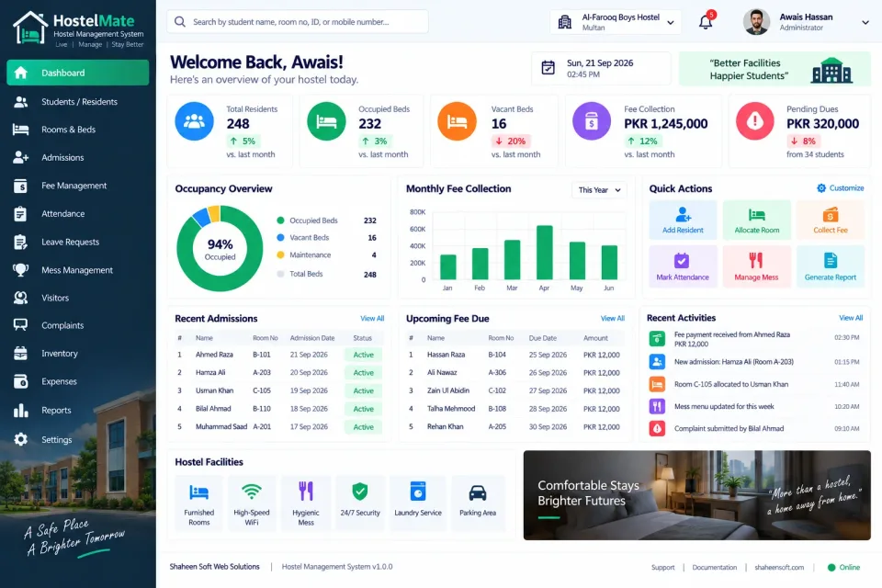Click the red Pending Dues alert icon
Screen dimensions: 882x588
click(x=755, y=121)
